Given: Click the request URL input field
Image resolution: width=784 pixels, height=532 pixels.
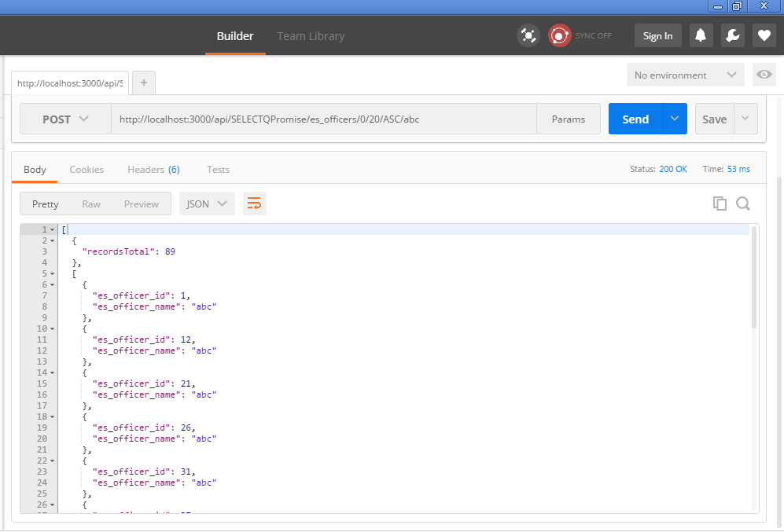Looking at the screenshot, I should pos(323,119).
